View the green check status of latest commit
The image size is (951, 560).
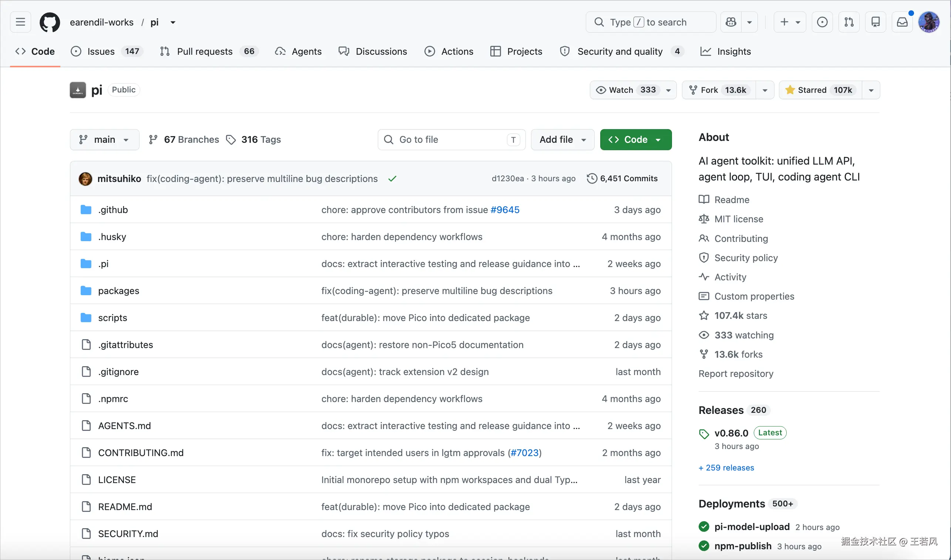coord(392,179)
